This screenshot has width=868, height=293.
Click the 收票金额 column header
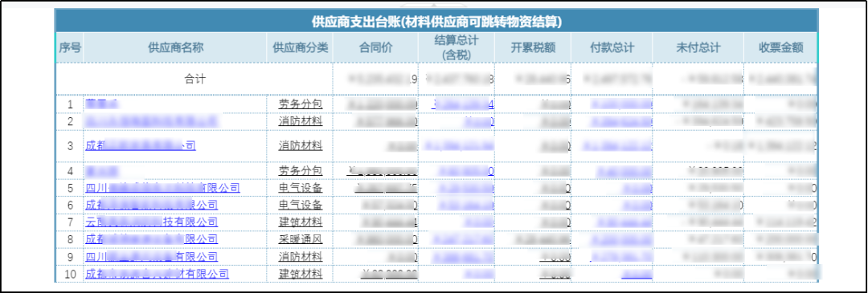(x=780, y=47)
